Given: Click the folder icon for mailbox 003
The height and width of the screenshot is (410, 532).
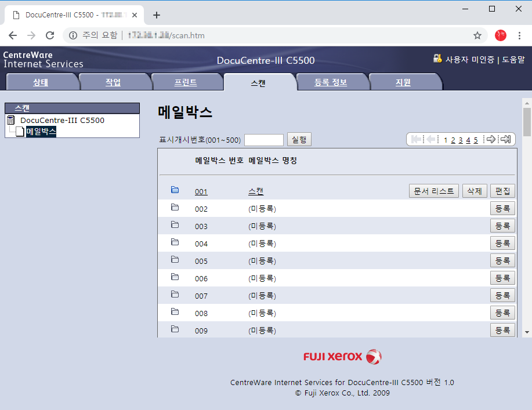Looking at the screenshot, I should tap(175, 224).
